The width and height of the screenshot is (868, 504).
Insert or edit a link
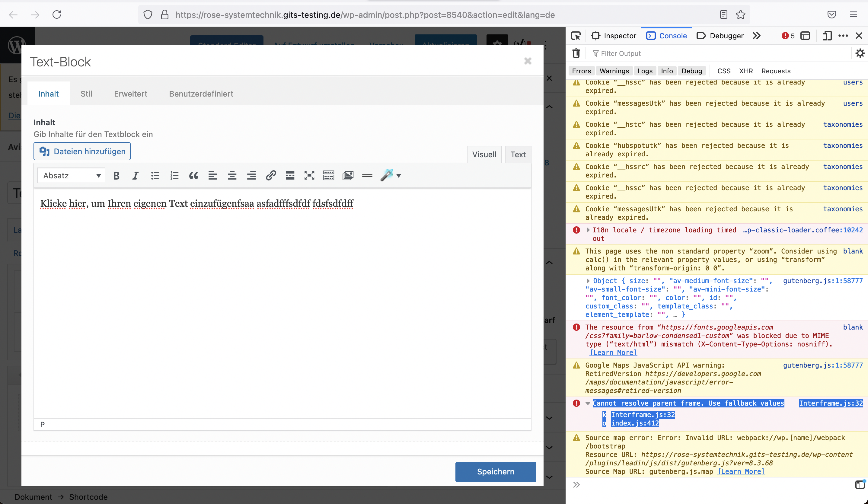coord(271,176)
